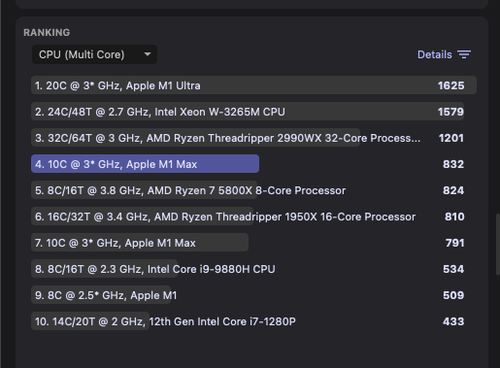Viewport: 500px width, 368px height.
Task: Select the AMD Ryzen 7 5800X row
Action: [x=254, y=190]
